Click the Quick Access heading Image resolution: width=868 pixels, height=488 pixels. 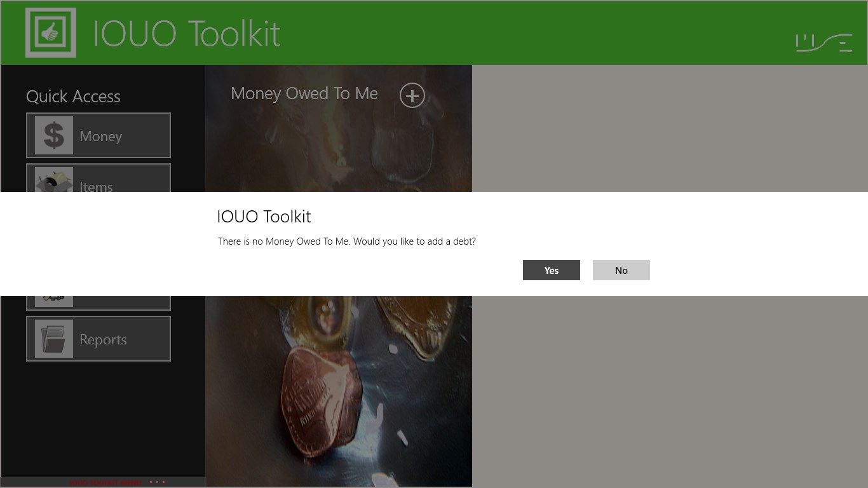73,97
